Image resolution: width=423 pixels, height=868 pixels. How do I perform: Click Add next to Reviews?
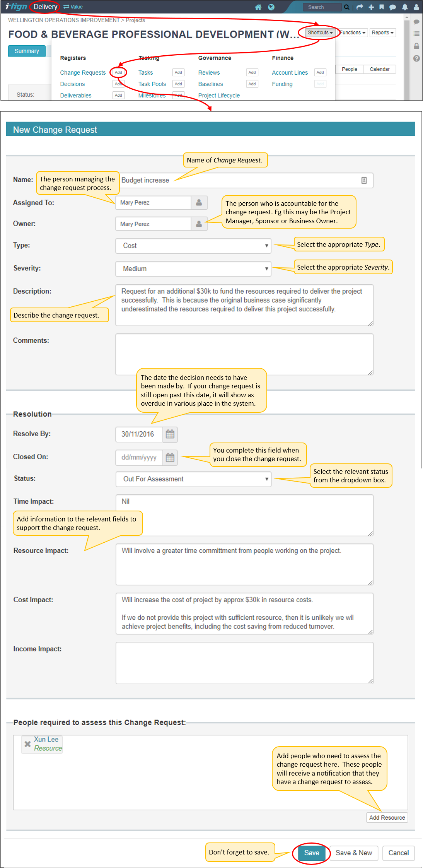pos(252,72)
